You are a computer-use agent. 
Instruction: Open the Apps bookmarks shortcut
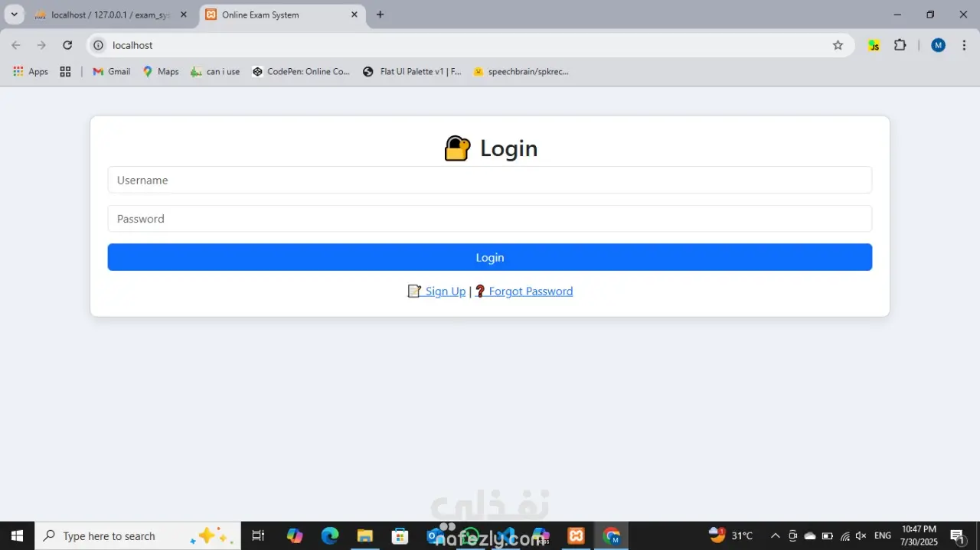31,71
